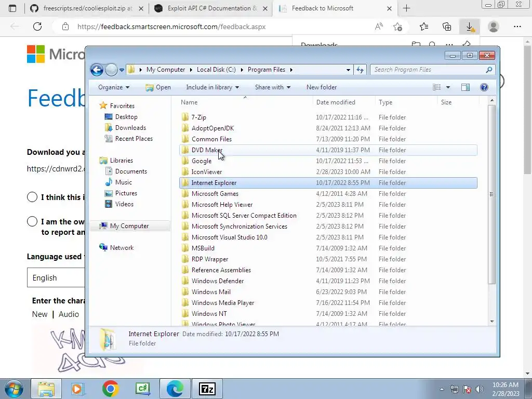
Task: Open Edge Collections icon
Action: [447, 26]
